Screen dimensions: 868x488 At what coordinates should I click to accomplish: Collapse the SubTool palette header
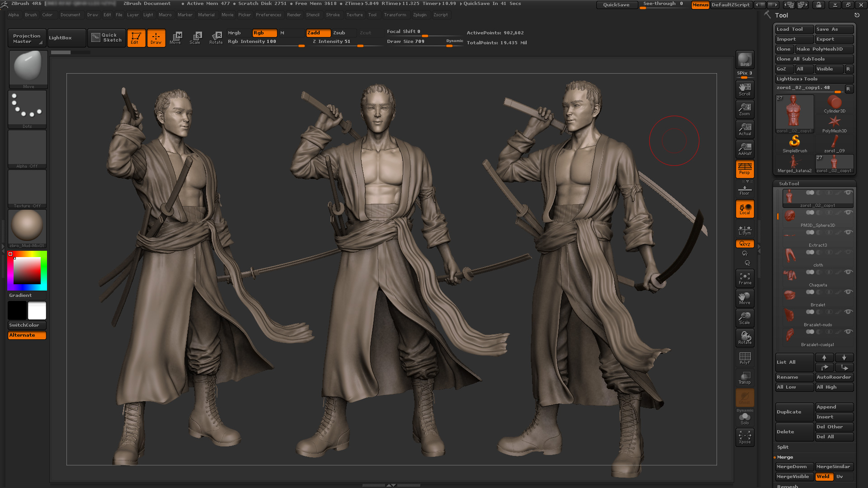click(x=789, y=184)
